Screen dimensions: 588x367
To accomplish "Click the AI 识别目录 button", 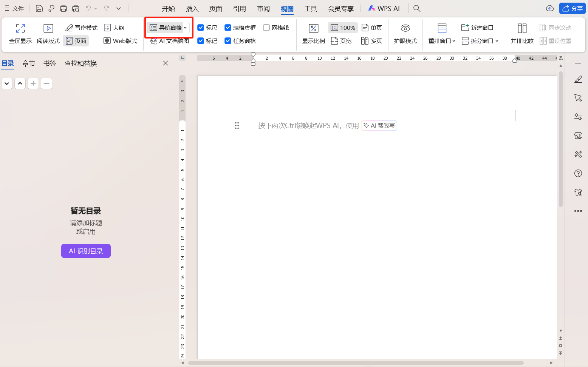I will [x=86, y=251].
